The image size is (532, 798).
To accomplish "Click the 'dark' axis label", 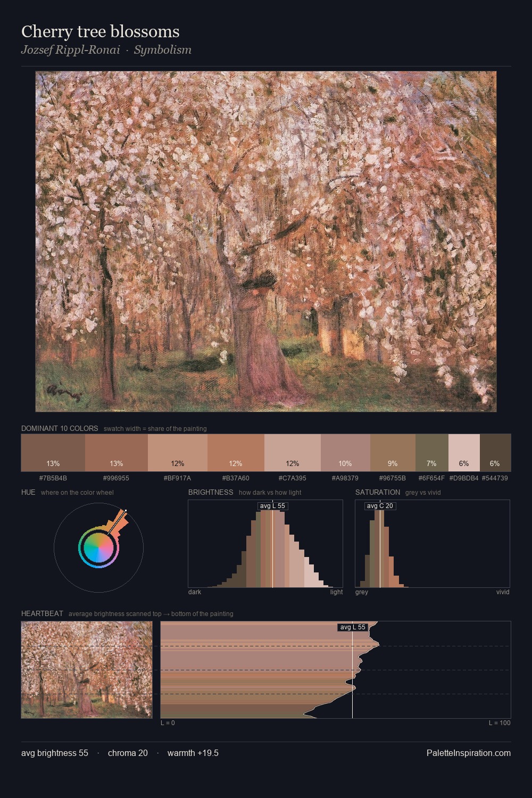I will (x=195, y=592).
